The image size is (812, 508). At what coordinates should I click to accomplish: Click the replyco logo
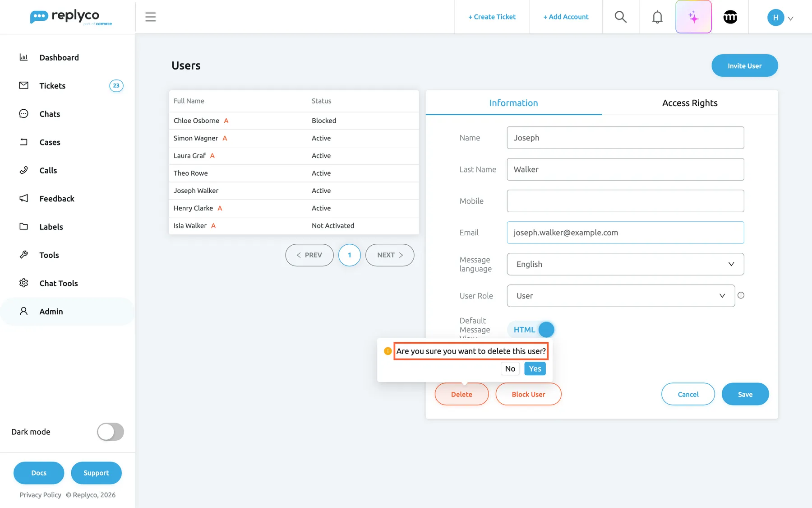coord(71,17)
